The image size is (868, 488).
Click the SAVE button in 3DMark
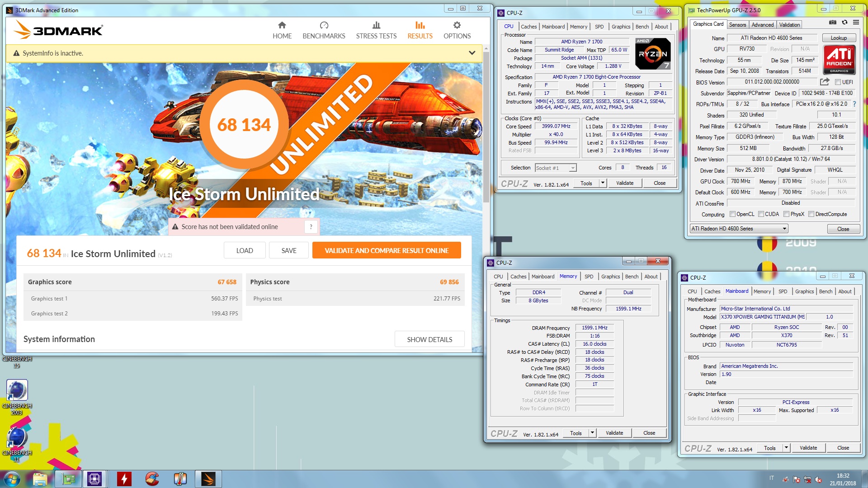click(x=289, y=250)
